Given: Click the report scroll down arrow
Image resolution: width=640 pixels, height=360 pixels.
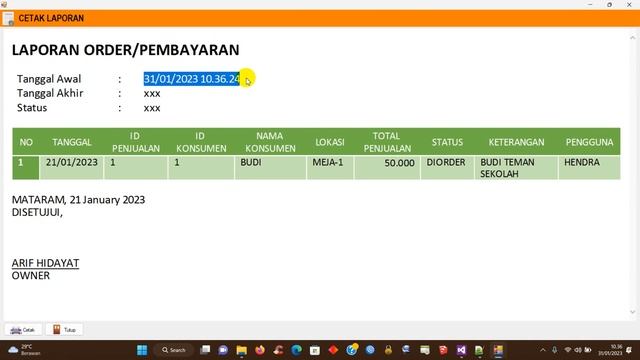Looking at the screenshot, I should [x=633, y=312].
